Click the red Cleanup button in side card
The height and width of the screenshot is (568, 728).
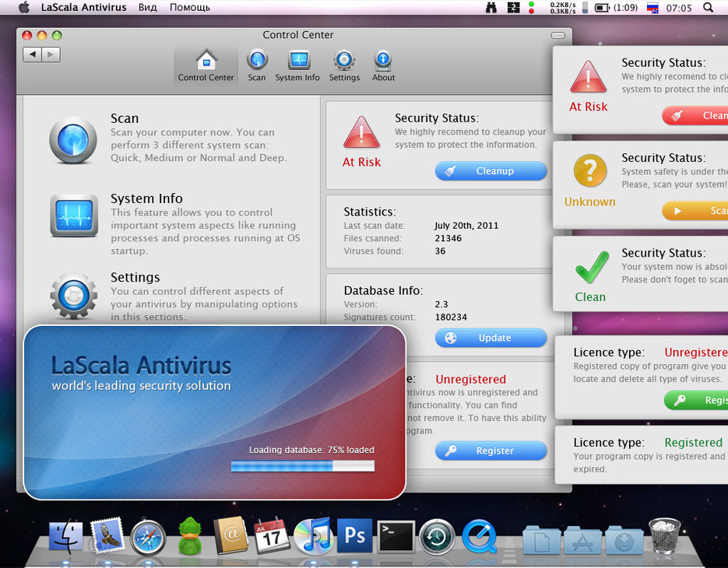coord(695,116)
